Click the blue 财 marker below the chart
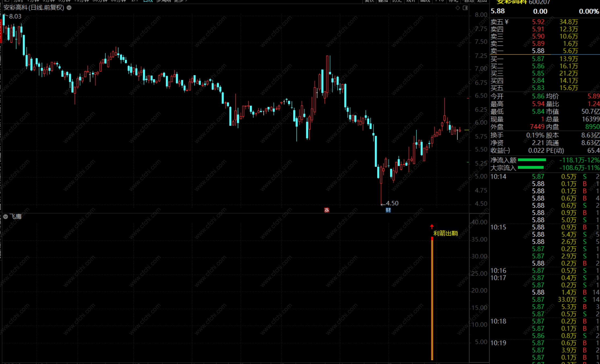The height and width of the screenshot is (364, 600). [x=388, y=210]
